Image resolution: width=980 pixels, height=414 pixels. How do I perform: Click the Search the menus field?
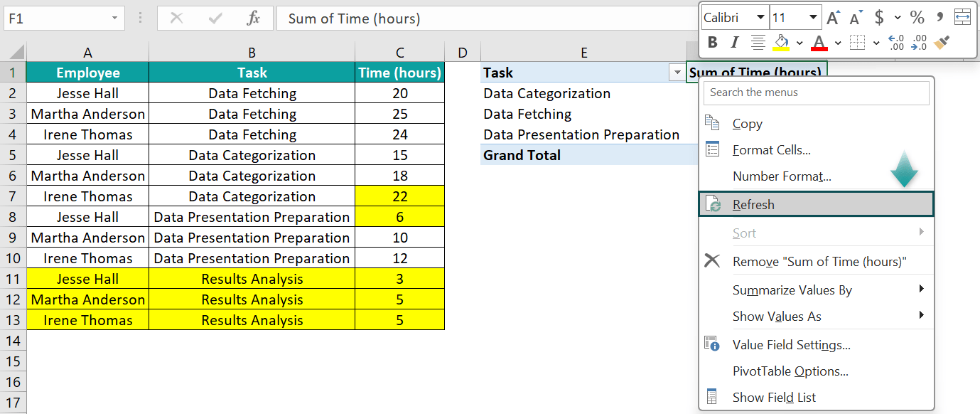tap(816, 92)
